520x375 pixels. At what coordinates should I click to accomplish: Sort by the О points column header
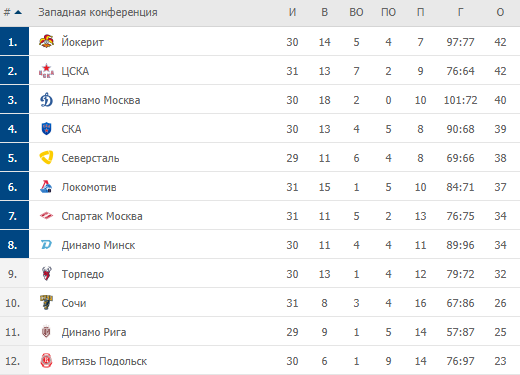[500, 12]
